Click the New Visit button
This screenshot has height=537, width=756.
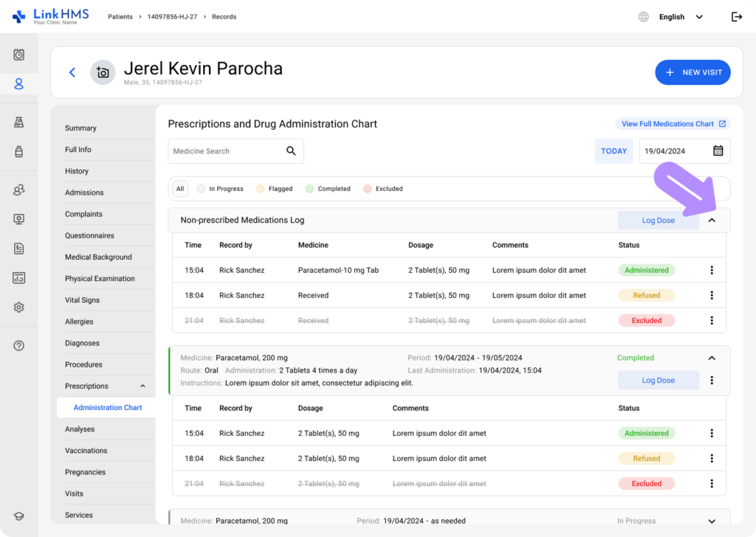(x=693, y=72)
